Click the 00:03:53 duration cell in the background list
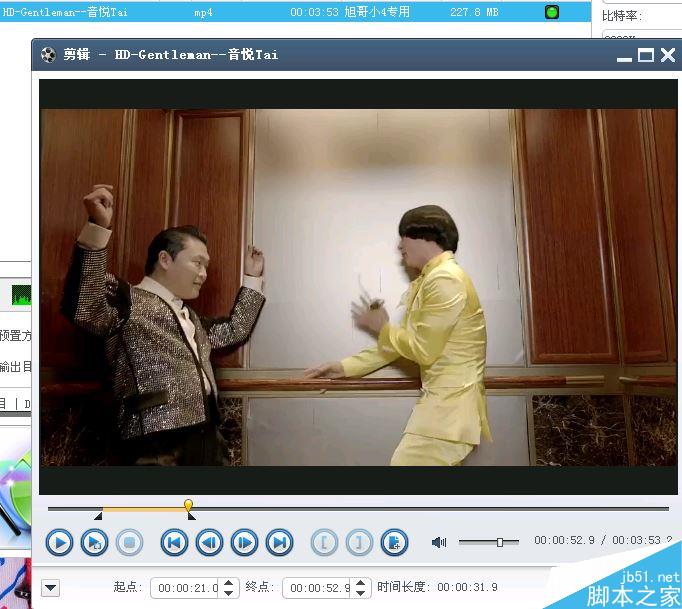682x609 pixels. click(314, 12)
